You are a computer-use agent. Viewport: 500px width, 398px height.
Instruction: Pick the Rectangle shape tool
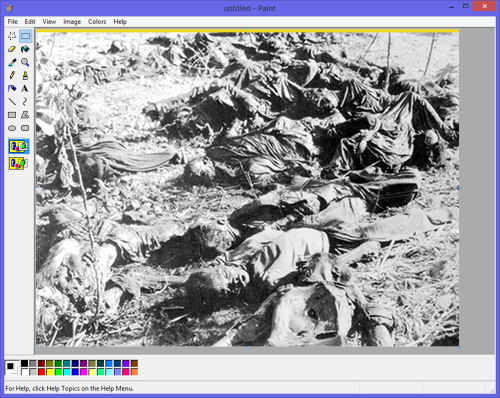pyautogui.click(x=12, y=115)
